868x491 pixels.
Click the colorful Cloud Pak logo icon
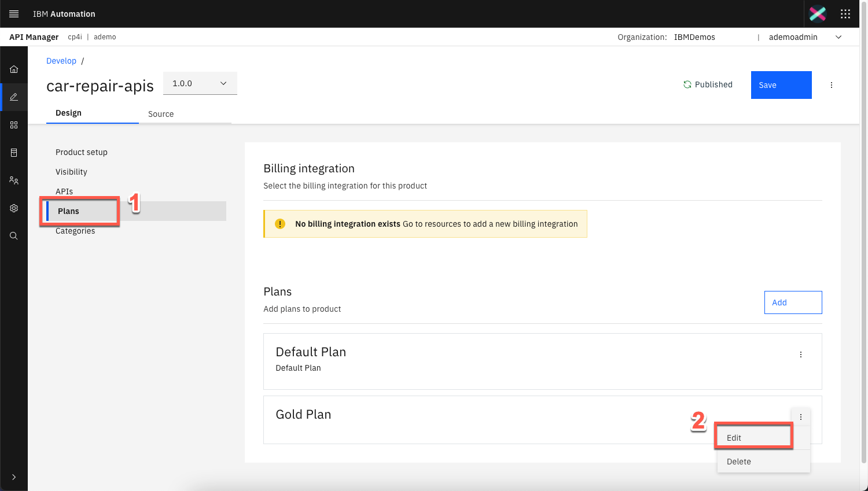818,14
